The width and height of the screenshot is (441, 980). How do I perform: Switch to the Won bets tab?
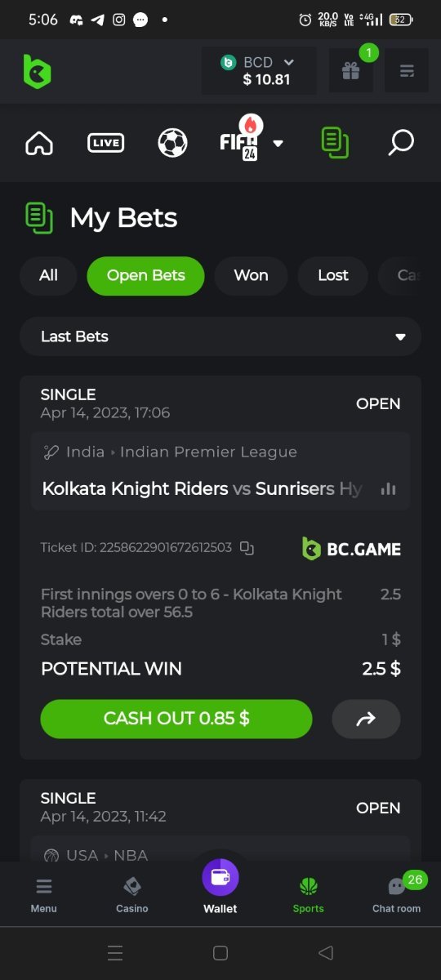point(251,275)
